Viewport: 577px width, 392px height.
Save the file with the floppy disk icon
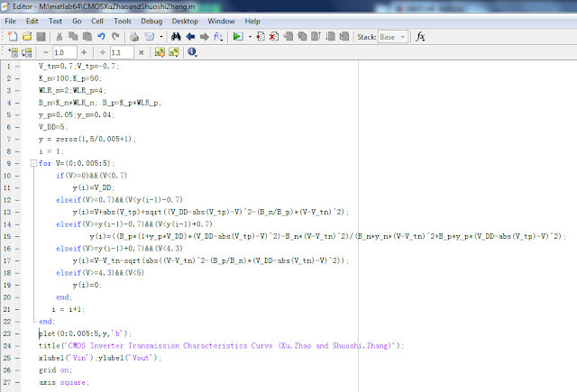41,36
